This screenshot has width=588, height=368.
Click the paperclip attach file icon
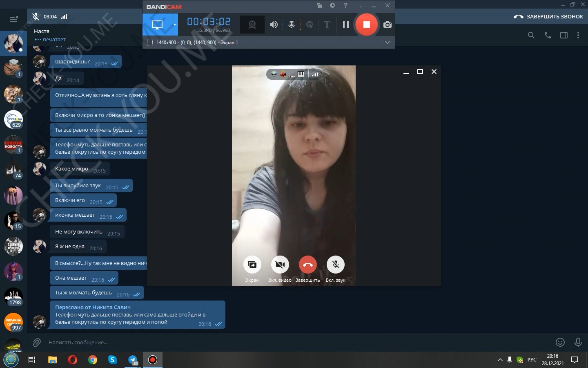[37, 342]
